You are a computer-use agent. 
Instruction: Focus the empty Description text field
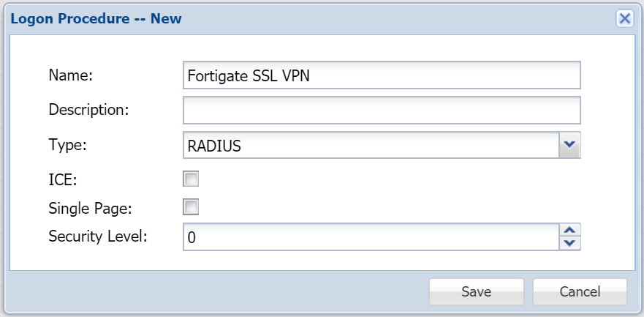pos(381,111)
